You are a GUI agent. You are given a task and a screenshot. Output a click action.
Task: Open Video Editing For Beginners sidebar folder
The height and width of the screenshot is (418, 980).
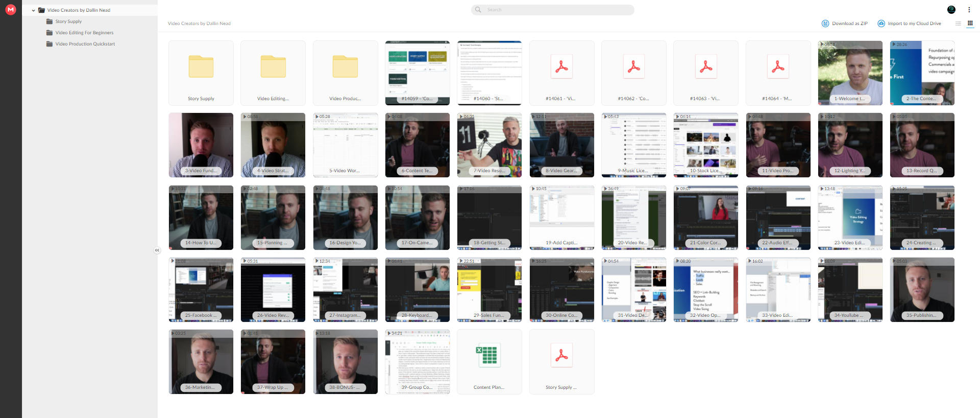click(x=84, y=33)
